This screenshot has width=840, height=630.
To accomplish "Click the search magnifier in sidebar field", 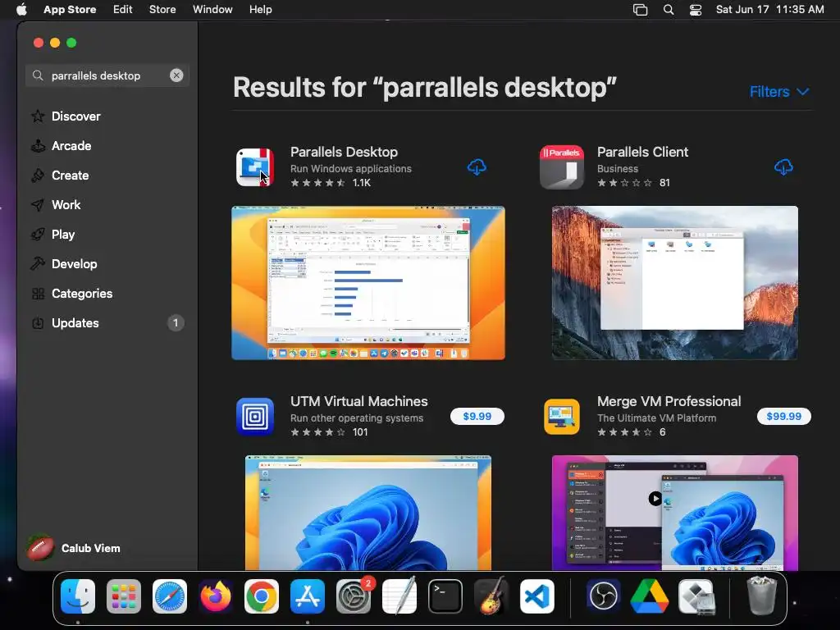I will point(38,75).
